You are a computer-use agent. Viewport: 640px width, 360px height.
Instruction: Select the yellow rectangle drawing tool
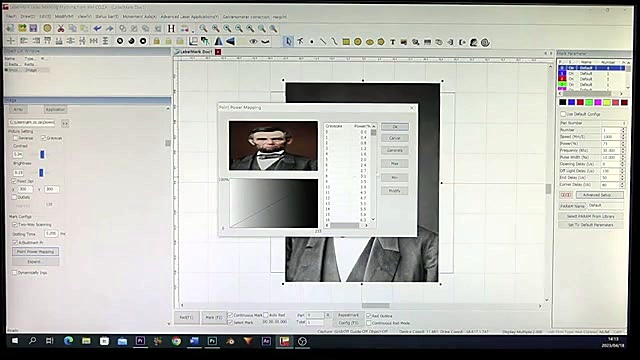point(346,42)
